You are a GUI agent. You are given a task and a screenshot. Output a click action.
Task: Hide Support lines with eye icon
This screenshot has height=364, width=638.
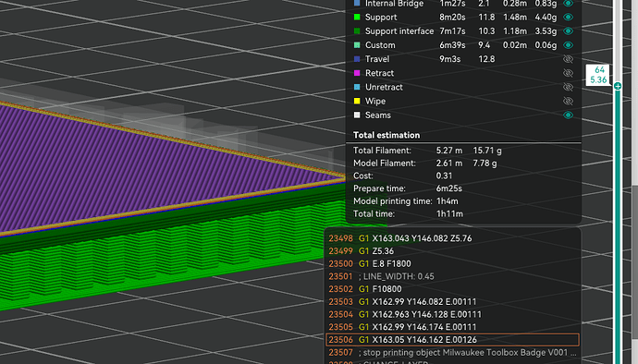568,17
